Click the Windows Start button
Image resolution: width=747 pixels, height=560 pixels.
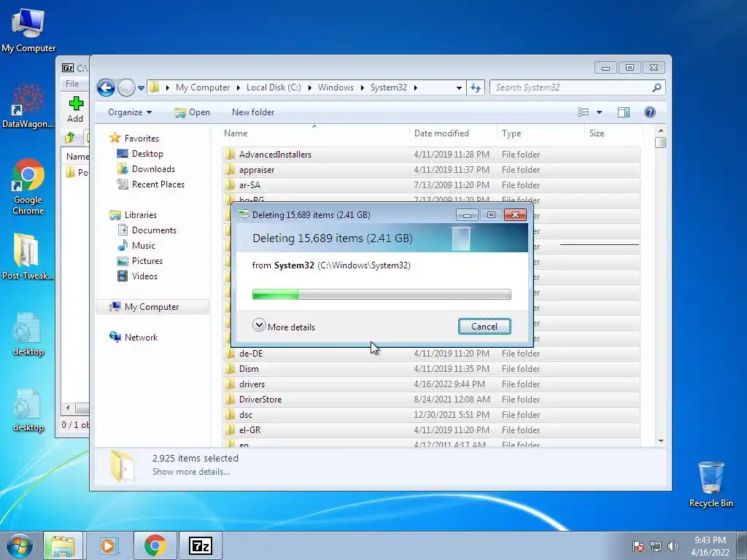pos(20,545)
